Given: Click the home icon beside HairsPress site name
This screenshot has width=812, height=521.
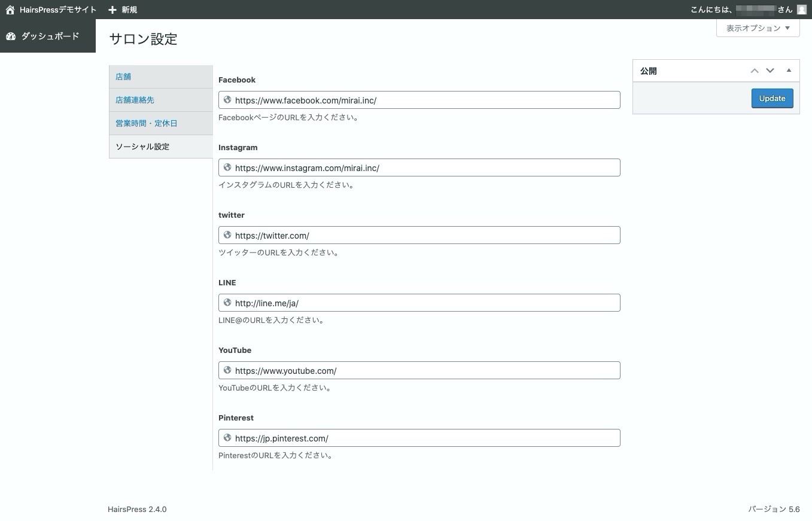Looking at the screenshot, I should [10, 10].
